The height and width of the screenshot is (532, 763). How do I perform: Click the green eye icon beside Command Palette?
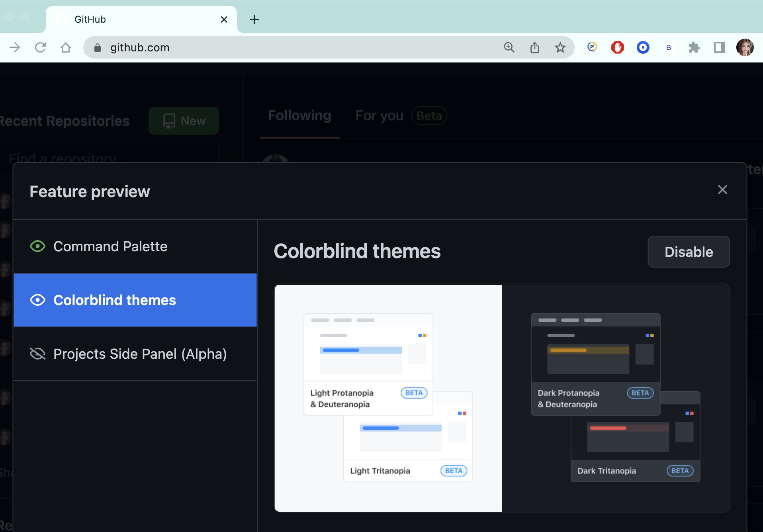click(38, 246)
